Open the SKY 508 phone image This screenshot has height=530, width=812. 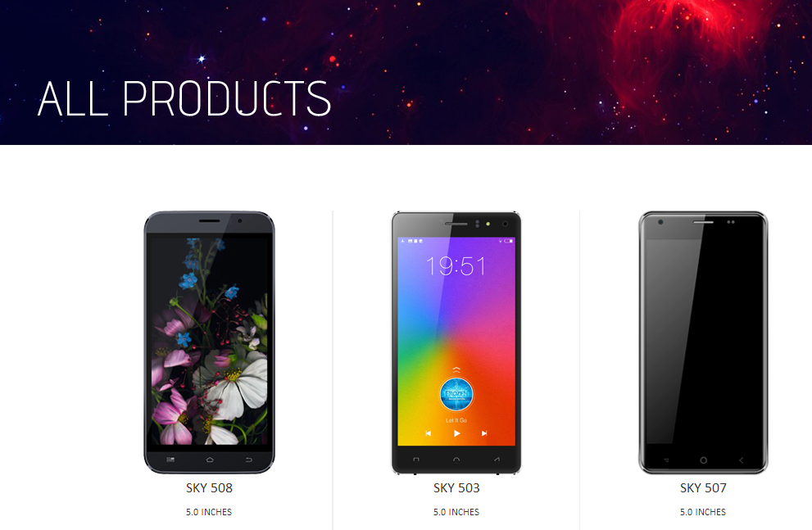(209, 342)
